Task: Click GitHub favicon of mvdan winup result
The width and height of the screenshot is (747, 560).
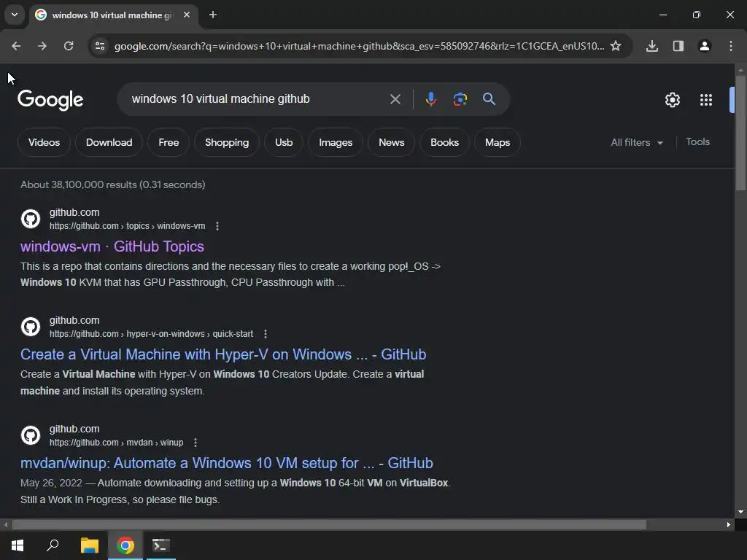Action: point(31,436)
